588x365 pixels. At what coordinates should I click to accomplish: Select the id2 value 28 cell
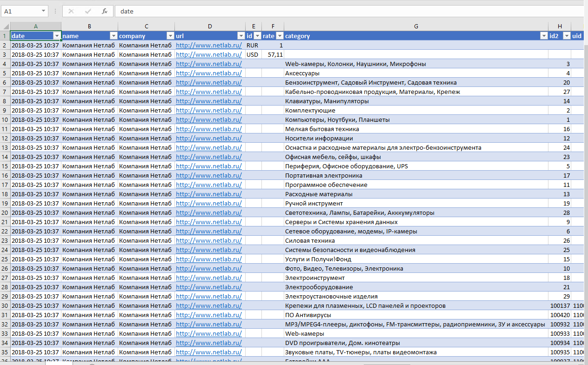click(560, 212)
